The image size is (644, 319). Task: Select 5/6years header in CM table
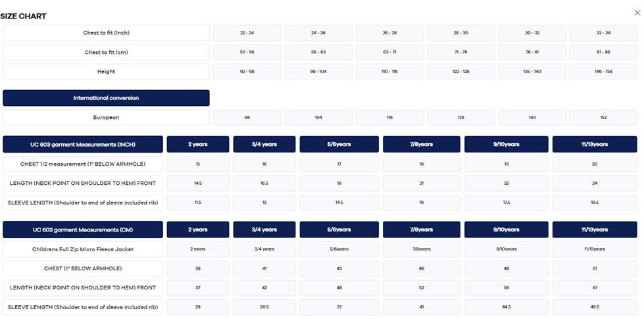click(339, 230)
